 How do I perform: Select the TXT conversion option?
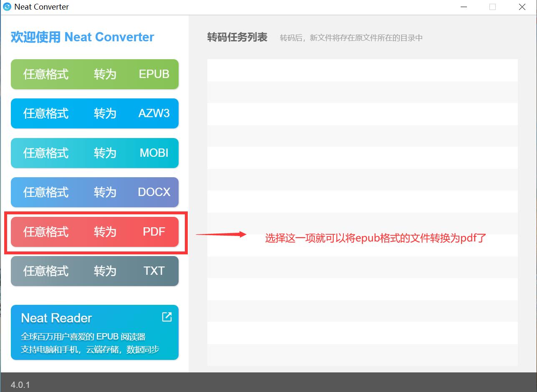95,271
